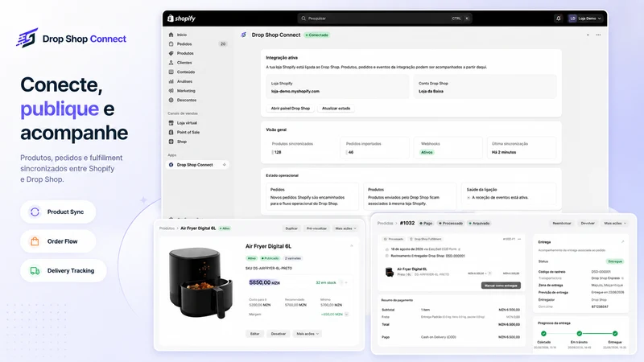Screen dimensions: 644x362
Task: Click the Shop channel icon
Action: pos(171,142)
